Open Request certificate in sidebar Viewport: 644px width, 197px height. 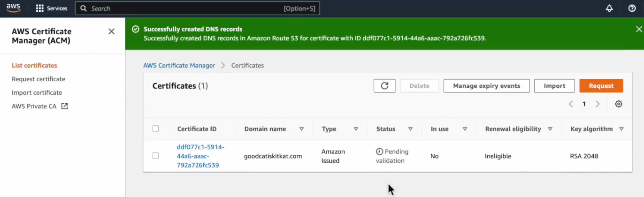click(x=38, y=79)
